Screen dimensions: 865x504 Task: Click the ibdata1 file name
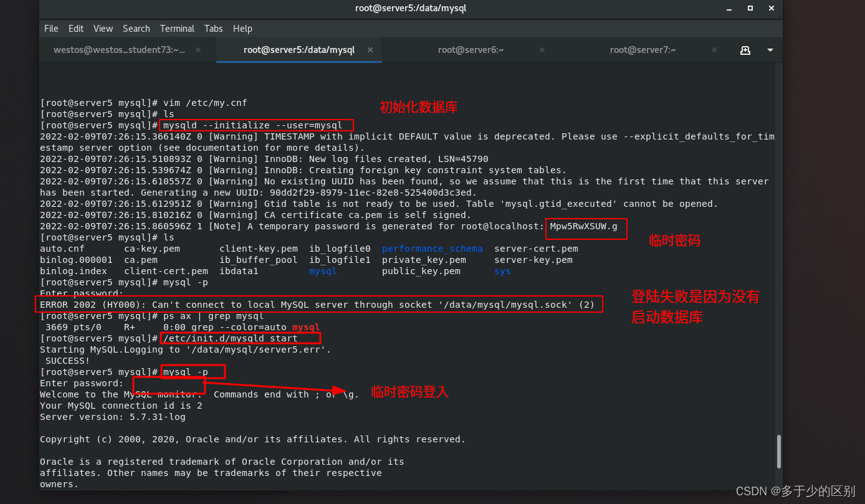click(239, 271)
